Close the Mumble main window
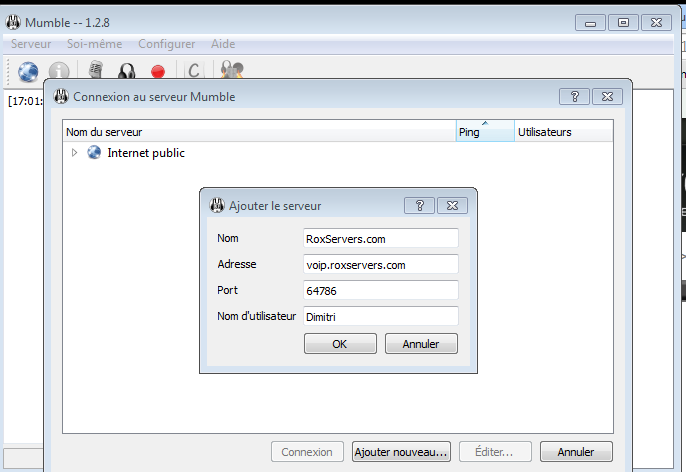Image resolution: width=686 pixels, height=472 pixels. (656, 23)
